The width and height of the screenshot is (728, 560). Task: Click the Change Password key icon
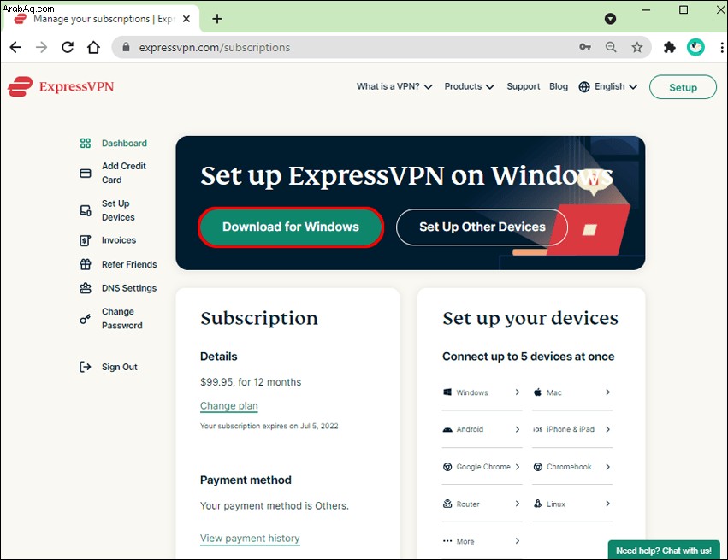[85, 319]
